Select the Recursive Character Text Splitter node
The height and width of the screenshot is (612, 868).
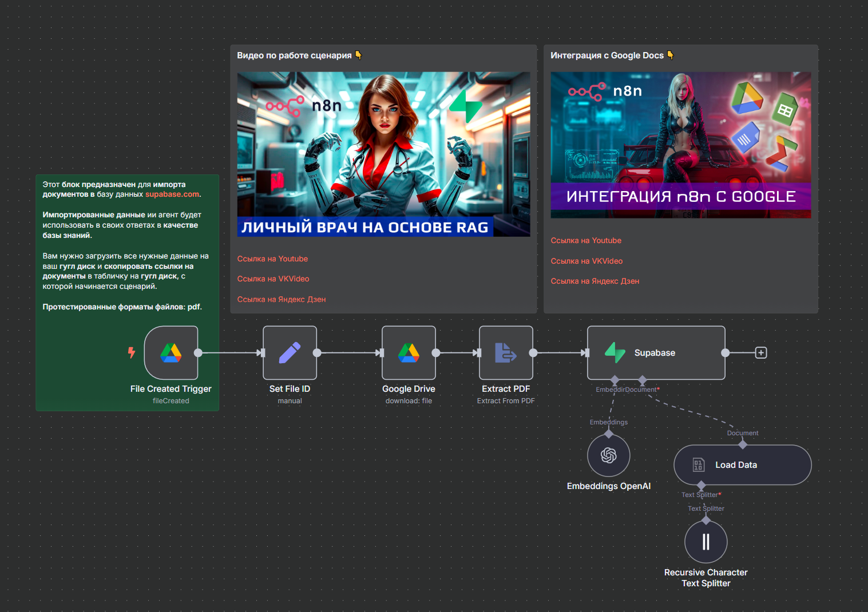(706, 542)
